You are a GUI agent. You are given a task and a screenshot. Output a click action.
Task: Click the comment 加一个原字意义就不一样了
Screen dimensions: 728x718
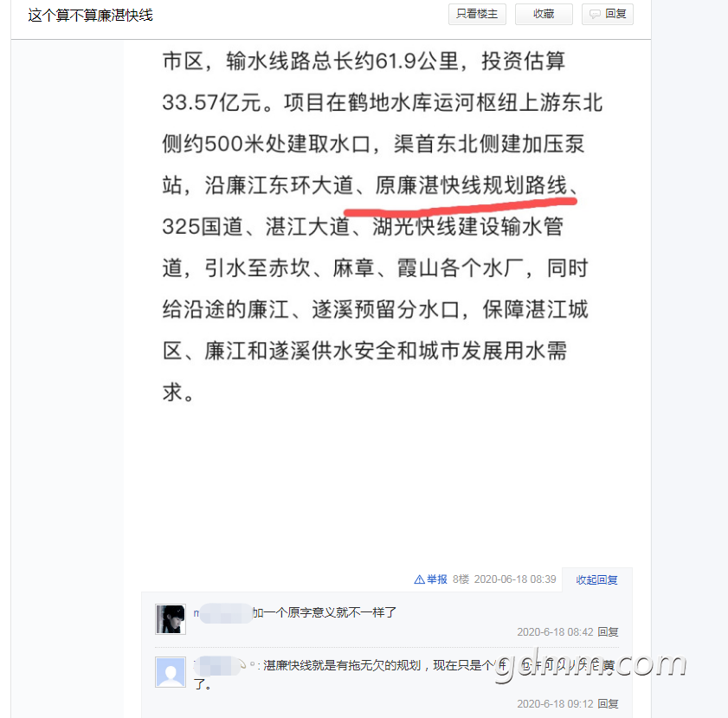pos(325,612)
